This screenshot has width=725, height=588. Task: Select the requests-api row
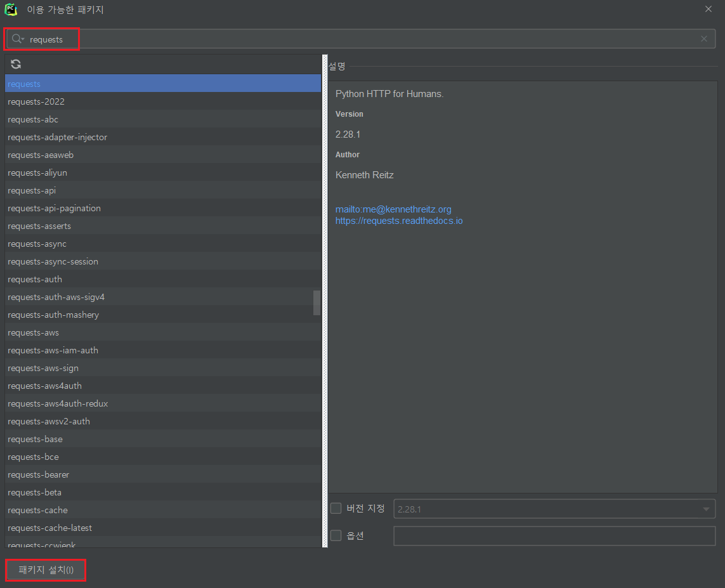163,190
